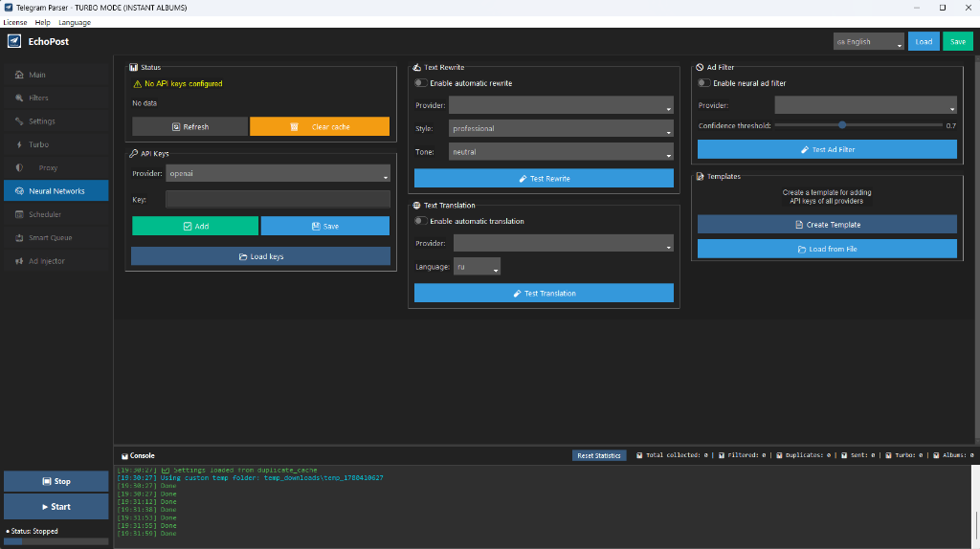Click the API Keys Save button

pos(325,226)
